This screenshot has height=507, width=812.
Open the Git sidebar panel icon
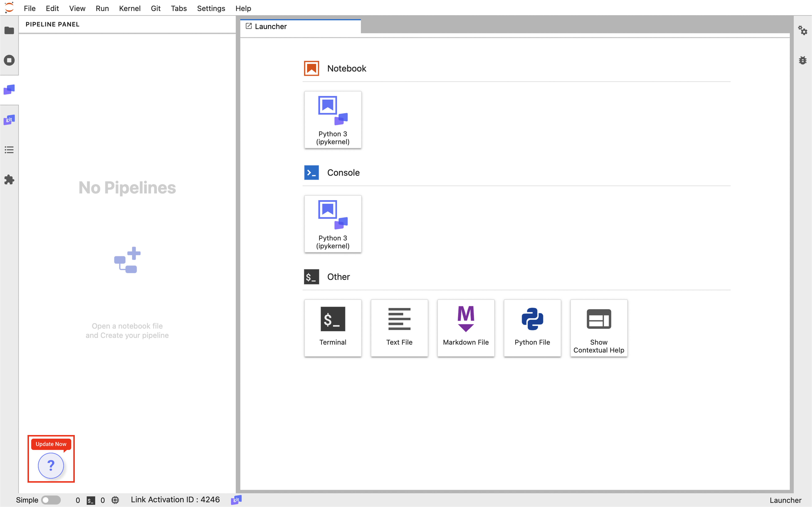pyautogui.click(x=9, y=120)
